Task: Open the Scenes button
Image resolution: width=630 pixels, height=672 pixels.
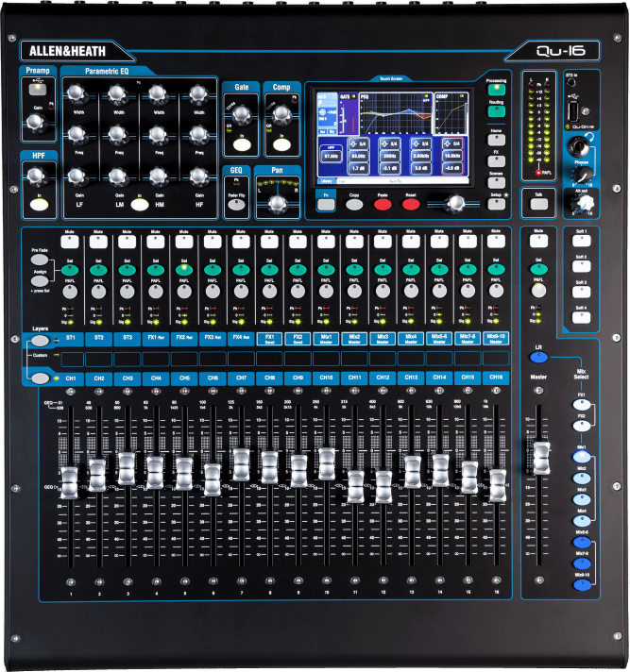Action: 496,182
